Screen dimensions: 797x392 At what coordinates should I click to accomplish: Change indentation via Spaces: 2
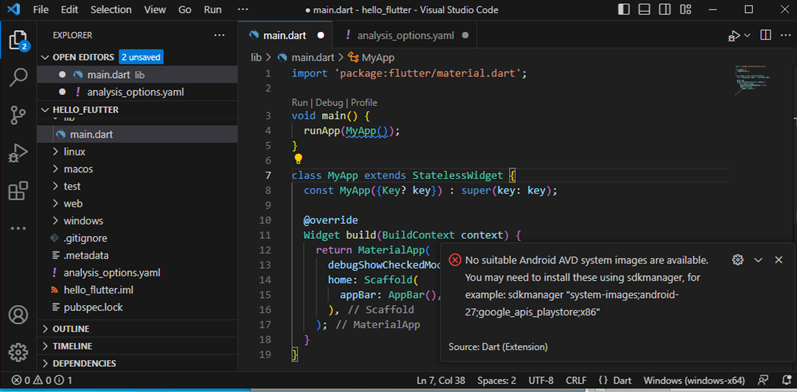(x=497, y=380)
